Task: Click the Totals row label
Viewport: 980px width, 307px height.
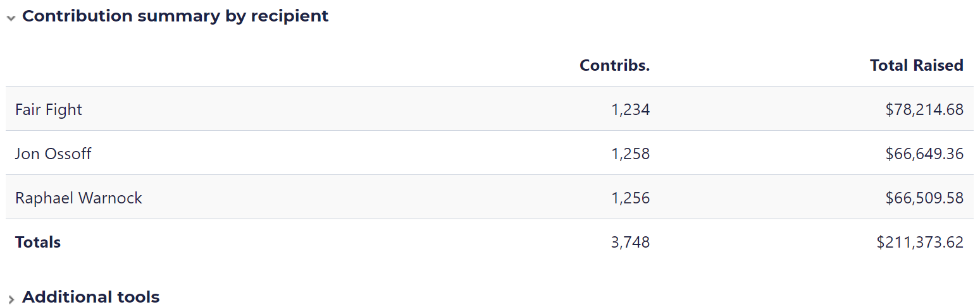Action: [38, 242]
